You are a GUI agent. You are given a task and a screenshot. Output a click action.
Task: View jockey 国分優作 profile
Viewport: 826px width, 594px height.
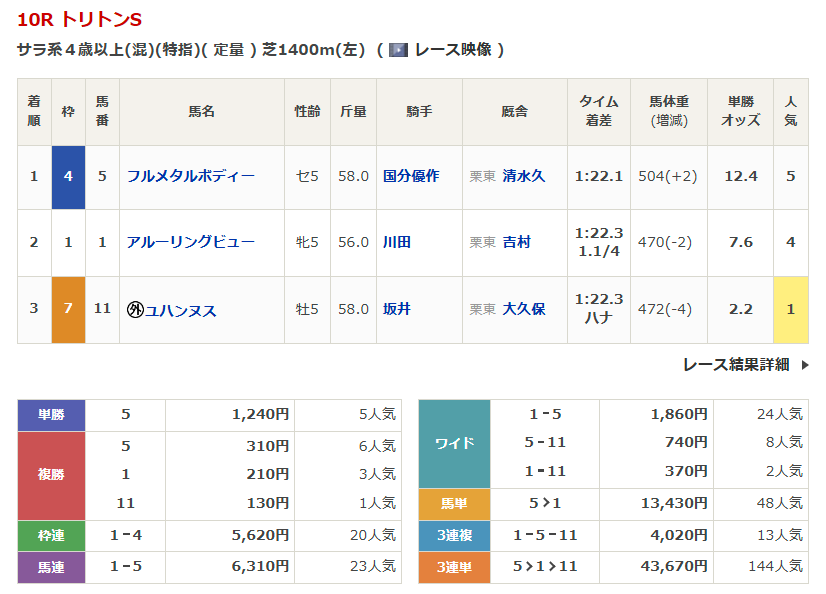click(x=410, y=176)
